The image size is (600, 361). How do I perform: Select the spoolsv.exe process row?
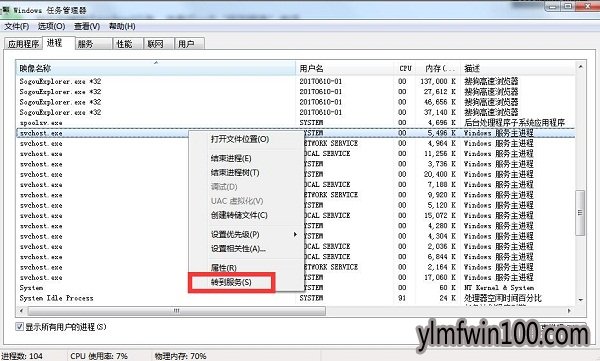tap(295, 123)
